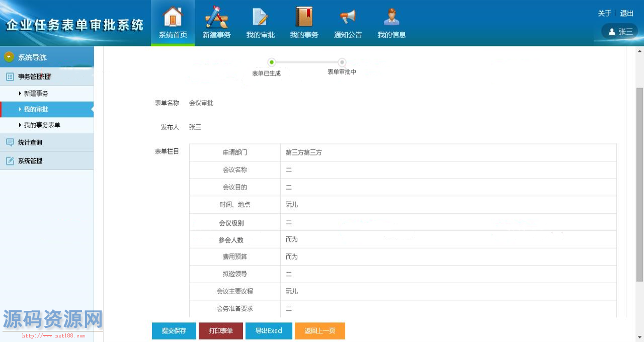Screen dimensions: 644x342
Task: Click the 而为 value in 参会人数 row
Action: (292, 239)
